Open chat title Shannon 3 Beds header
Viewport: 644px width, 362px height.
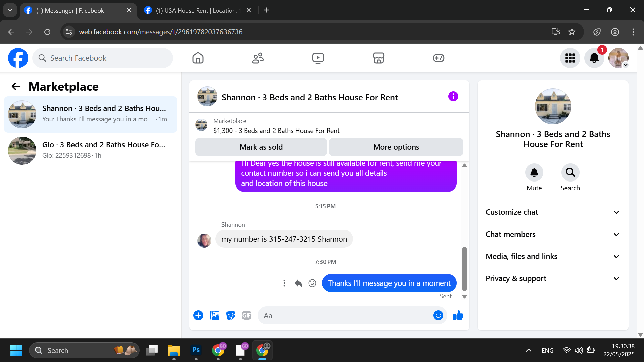(x=309, y=97)
